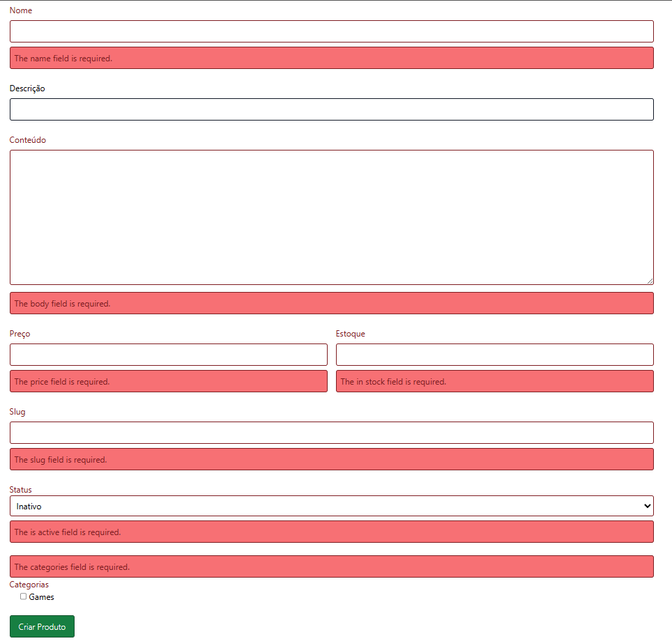Click the Estoque input field

coord(494,355)
